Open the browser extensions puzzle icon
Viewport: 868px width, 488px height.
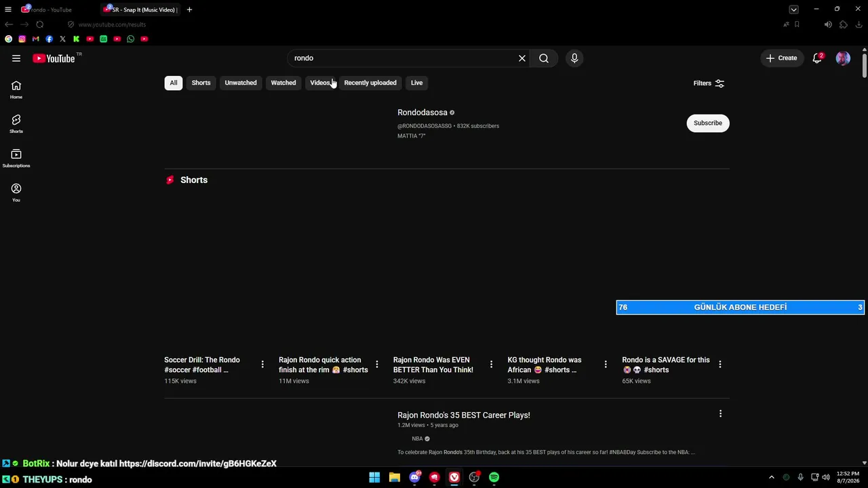pyautogui.click(x=844, y=24)
